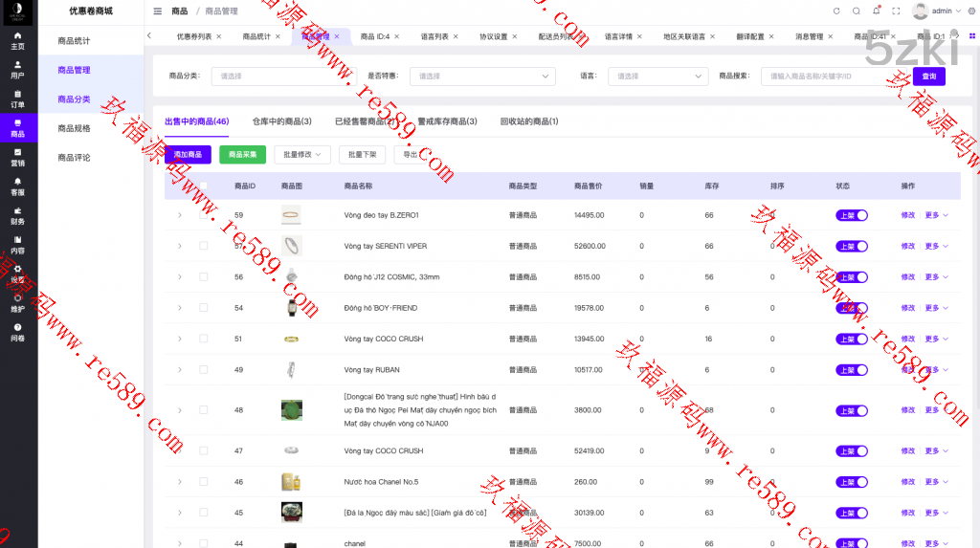Click the refresh icon in top header
This screenshot has height=548, width=980.
[x=836, y=11]
